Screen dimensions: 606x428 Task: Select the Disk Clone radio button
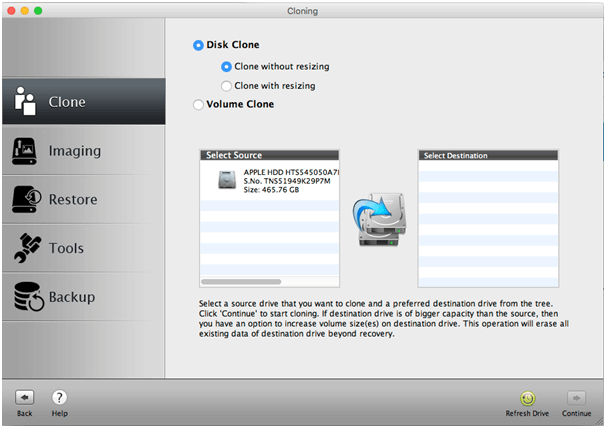pyautogui.click(x=198, y=46)
